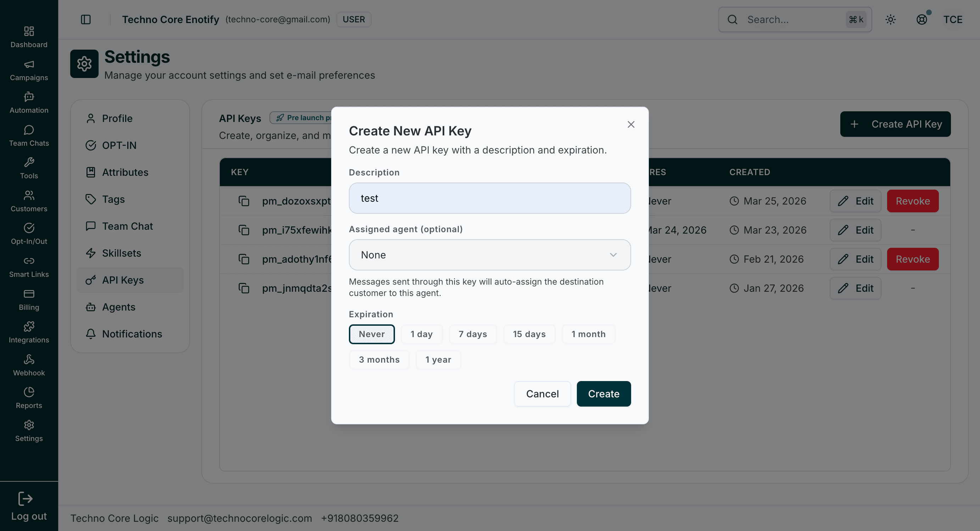Open Tools wrench icon
Viewport: 980px width, 531px height.
tap(29, 162)
